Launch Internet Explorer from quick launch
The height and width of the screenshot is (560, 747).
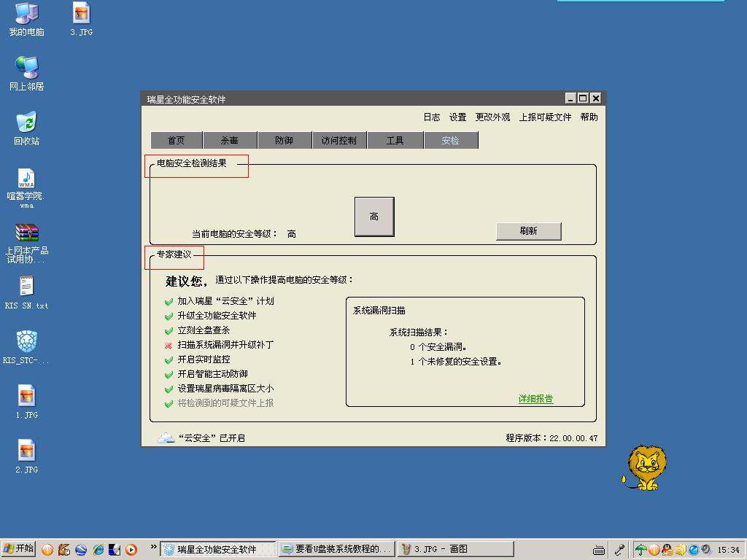coord(98,550)
